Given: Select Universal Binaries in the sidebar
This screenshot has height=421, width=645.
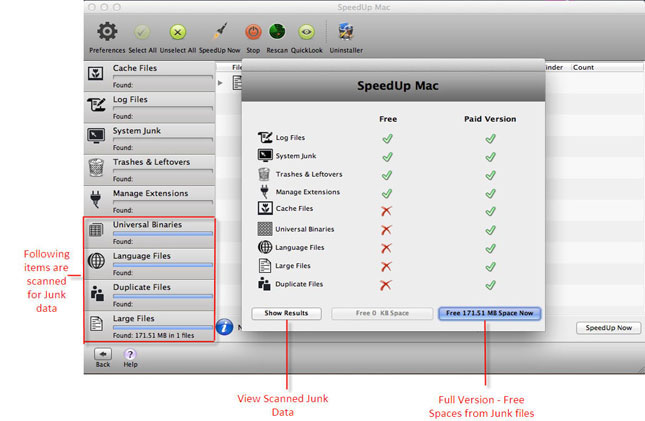Looking at the screenshot, I should (150, 233).
